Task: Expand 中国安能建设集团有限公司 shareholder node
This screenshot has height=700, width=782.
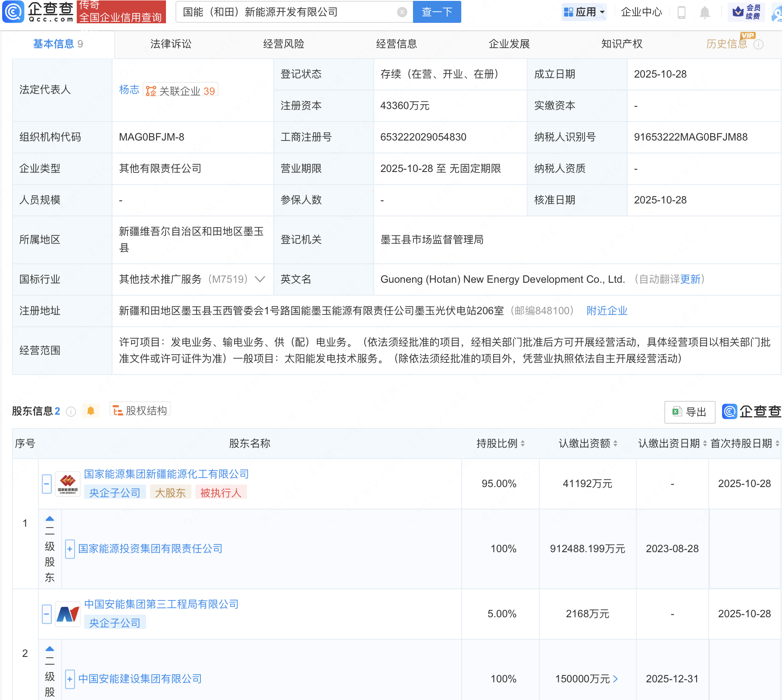Action: tap(69, 679)
